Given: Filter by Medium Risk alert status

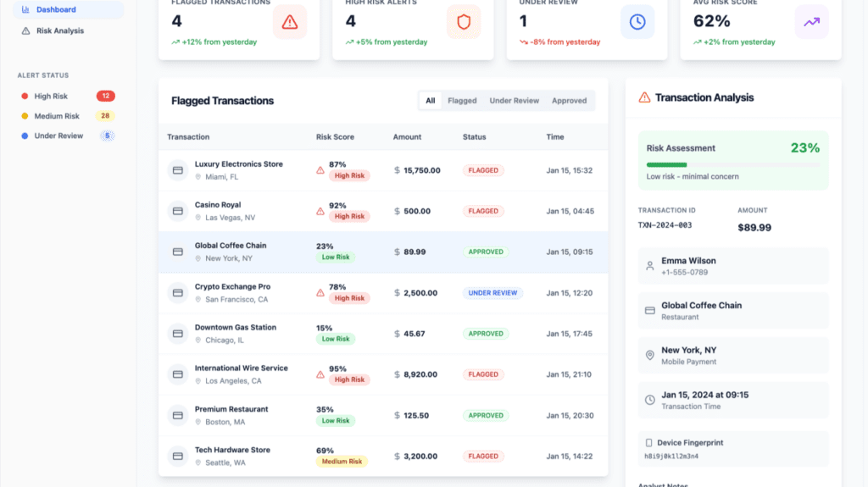Looking at the screenshot, I should 56,116.
